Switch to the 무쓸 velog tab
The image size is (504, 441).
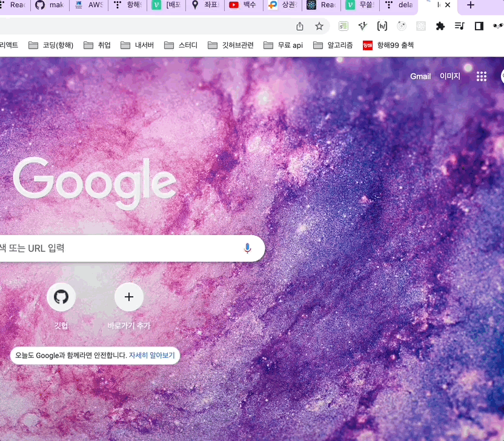pyautogui.click(x=360, y=5)
